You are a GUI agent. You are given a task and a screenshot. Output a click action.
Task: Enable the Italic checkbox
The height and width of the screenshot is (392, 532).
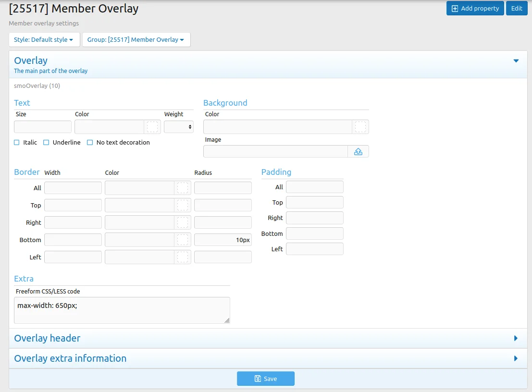tap(17, 143)
